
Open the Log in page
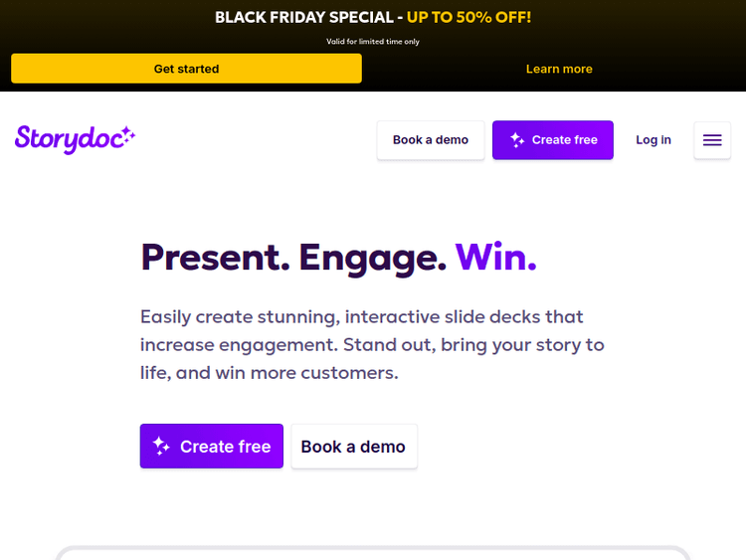pyautogui.click(x=653, y=140)
